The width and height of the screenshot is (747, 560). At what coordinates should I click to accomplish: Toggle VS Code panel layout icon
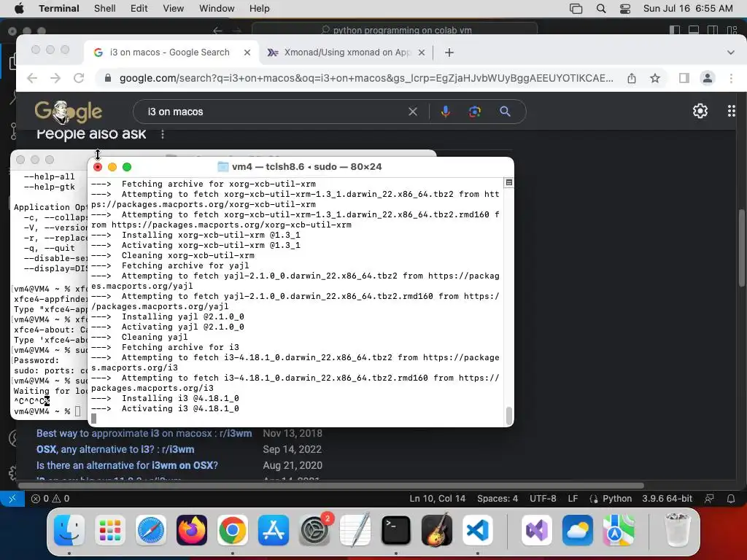(694, 30)
